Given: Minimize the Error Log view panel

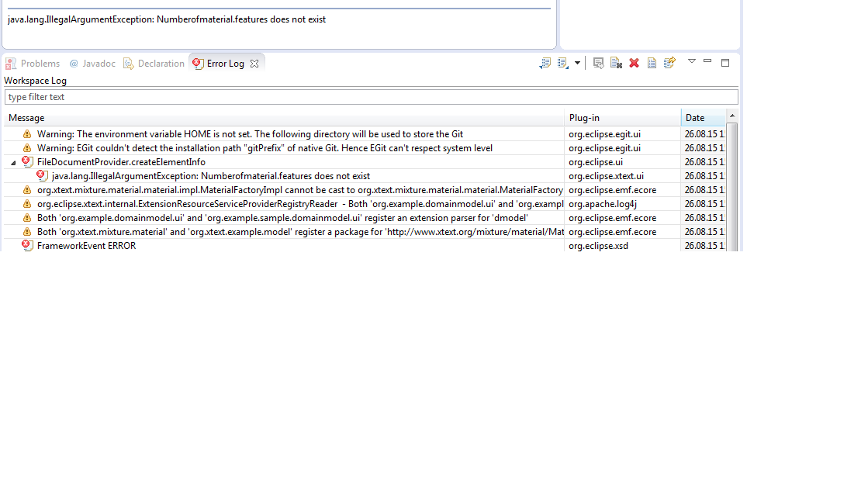Looking at the screenshot, I should point(707,61).
